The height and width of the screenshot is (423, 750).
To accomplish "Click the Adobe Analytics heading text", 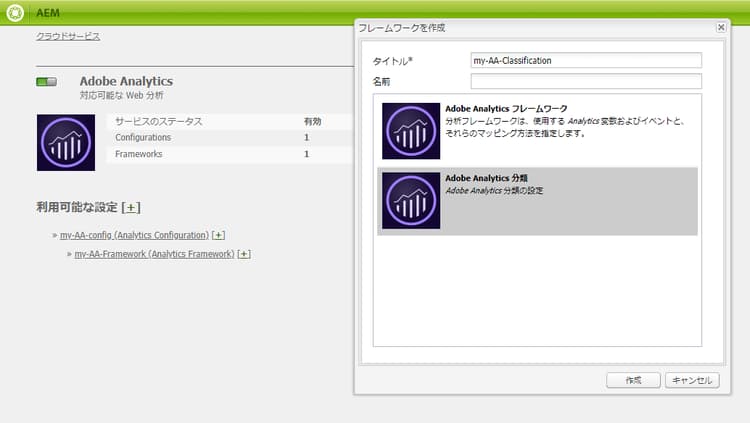I will pyautogui.click(x=126, y=81).
